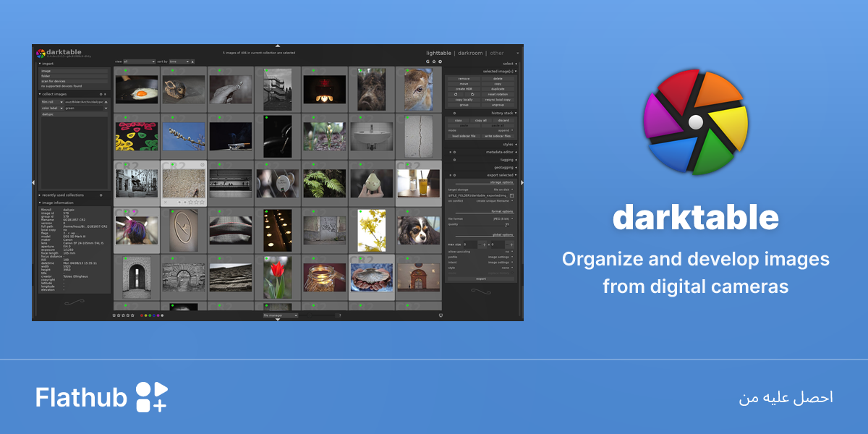Select the red tulip thumbnail

278,278
